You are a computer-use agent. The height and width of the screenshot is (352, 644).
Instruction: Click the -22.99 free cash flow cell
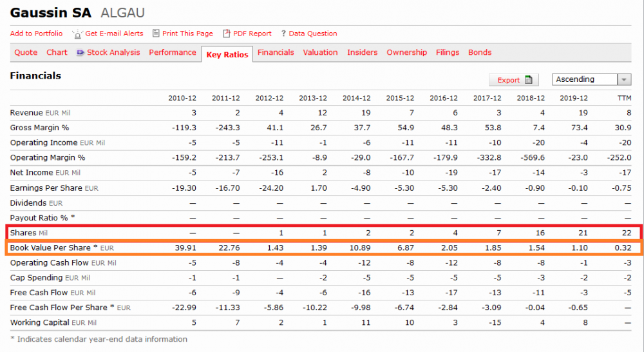click(x=184, y=307)
